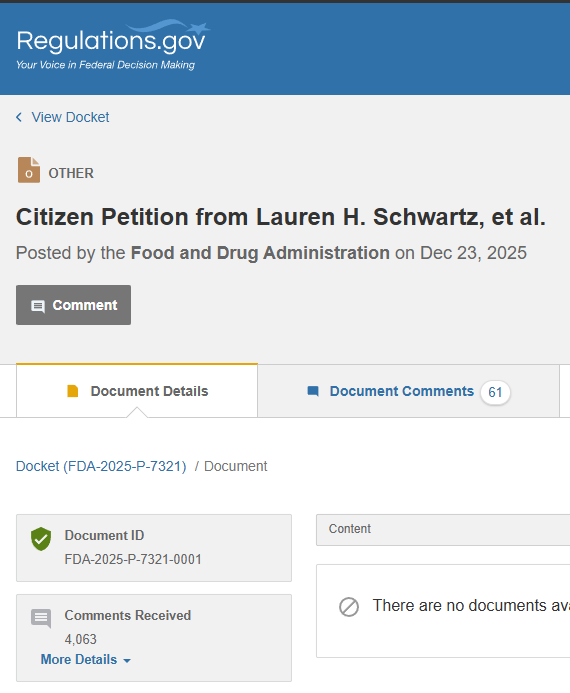Click the Comment button
Viewport: 570px width, 693px height.
73,305
